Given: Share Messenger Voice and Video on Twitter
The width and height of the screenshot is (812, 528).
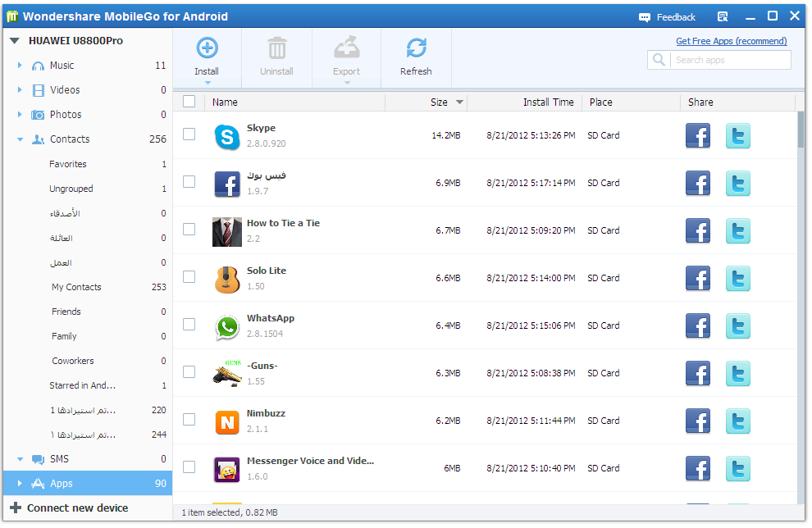Looking at the screenshot, I should [737, 469].
